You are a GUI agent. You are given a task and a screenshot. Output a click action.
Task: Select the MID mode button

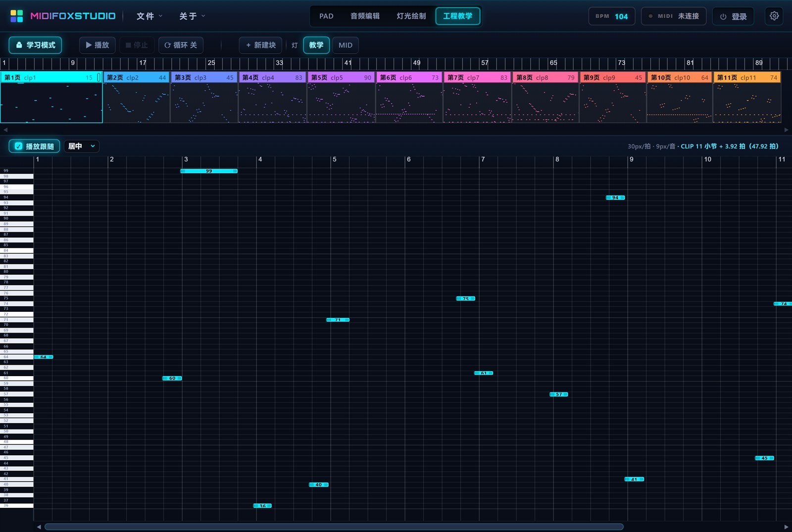click(x=346, y=45)
